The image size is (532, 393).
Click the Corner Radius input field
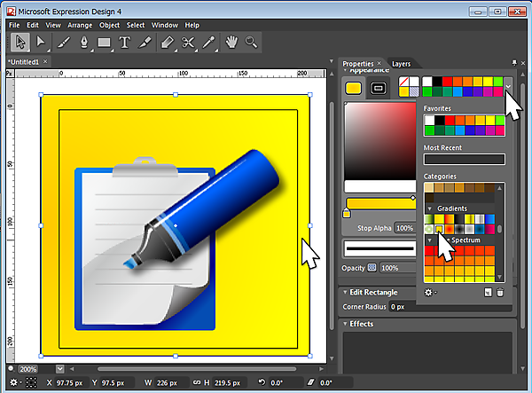(406, 307)
